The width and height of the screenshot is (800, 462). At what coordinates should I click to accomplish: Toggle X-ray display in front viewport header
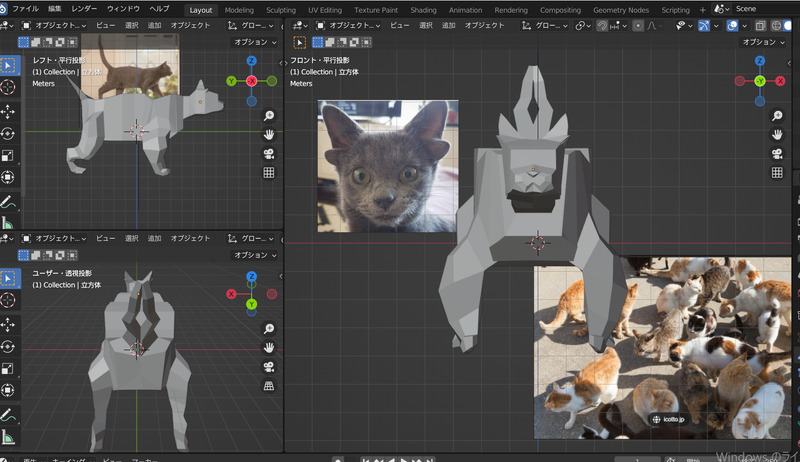761,25
